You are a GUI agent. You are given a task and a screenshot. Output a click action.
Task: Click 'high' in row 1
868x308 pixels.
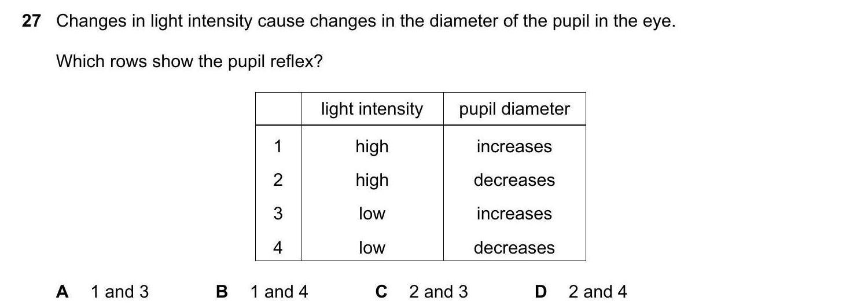372,146
